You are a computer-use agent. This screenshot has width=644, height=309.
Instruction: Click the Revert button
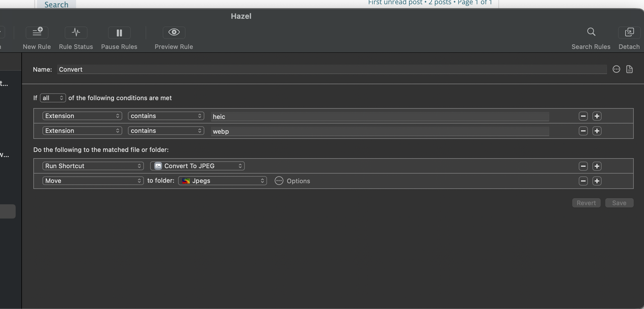586,203
